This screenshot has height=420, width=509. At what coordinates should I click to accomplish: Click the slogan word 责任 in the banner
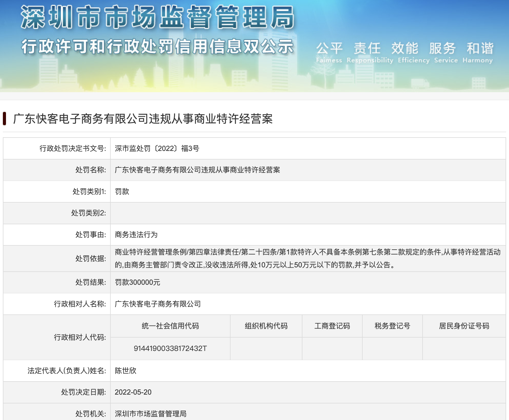pyautogui.click(x=367, y=48)
